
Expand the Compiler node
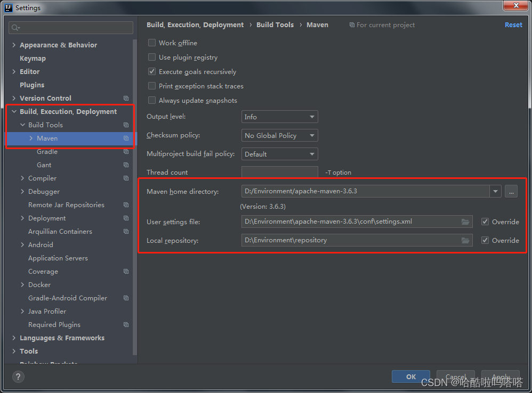click(22, 178)
